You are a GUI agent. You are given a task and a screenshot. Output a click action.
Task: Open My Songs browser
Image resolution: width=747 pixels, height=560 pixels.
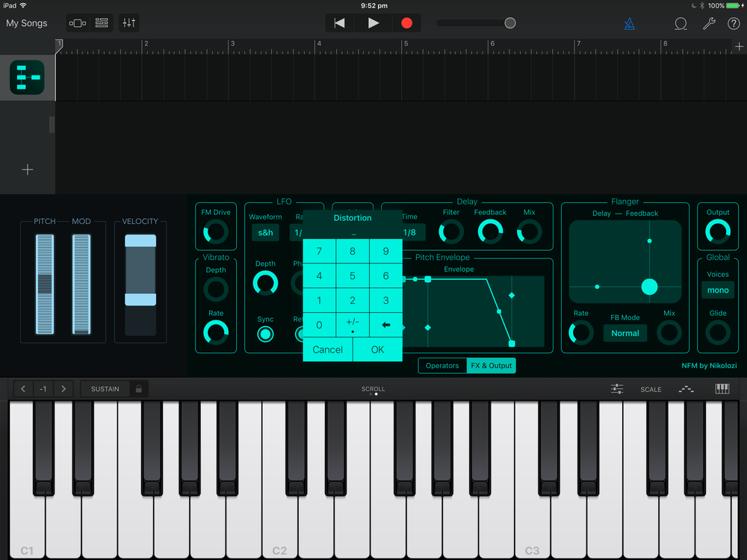(27, 23)
